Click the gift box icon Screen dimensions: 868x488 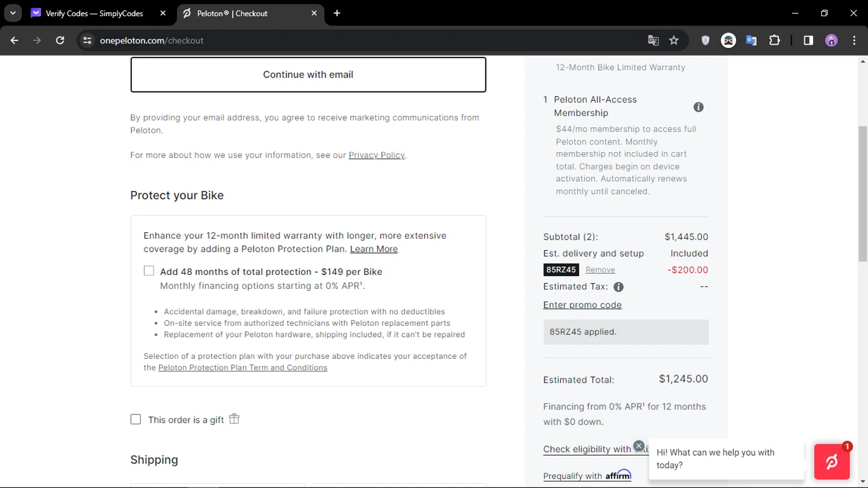click(234, 419)
